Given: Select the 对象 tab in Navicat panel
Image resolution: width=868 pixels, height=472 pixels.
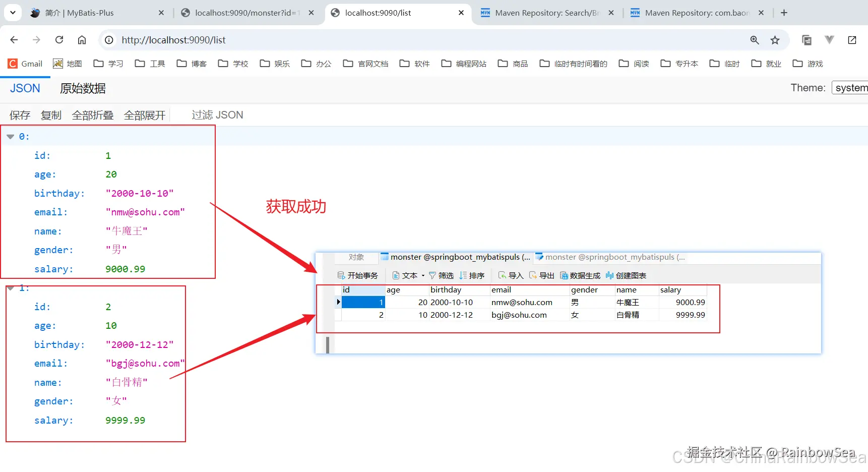Looking at the screenshot, I should click(x=356, y=257).
